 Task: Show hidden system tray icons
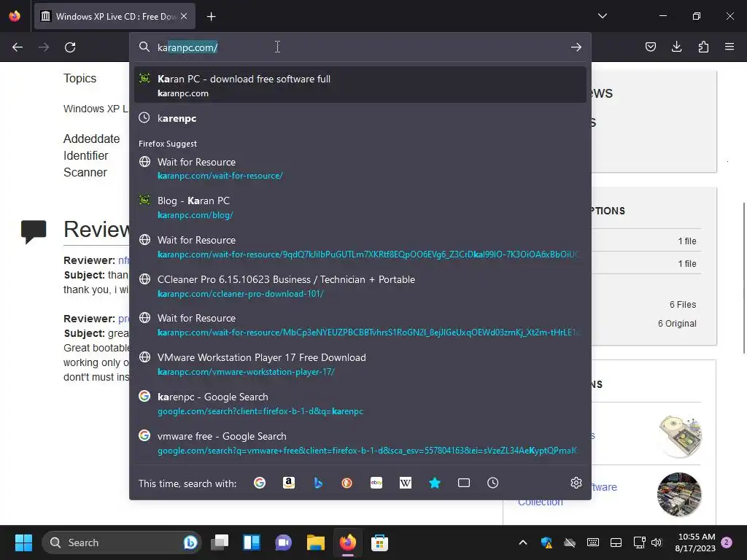pos(522,542)
